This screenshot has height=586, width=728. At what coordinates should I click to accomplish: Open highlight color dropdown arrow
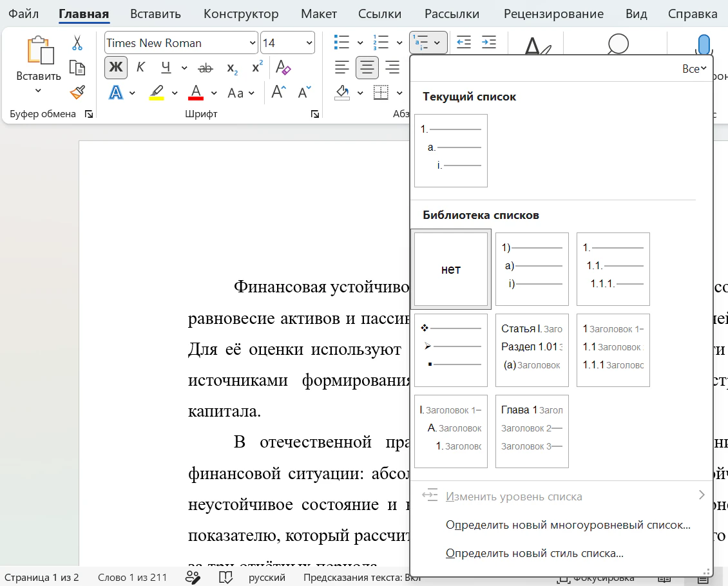click(175, 93)
